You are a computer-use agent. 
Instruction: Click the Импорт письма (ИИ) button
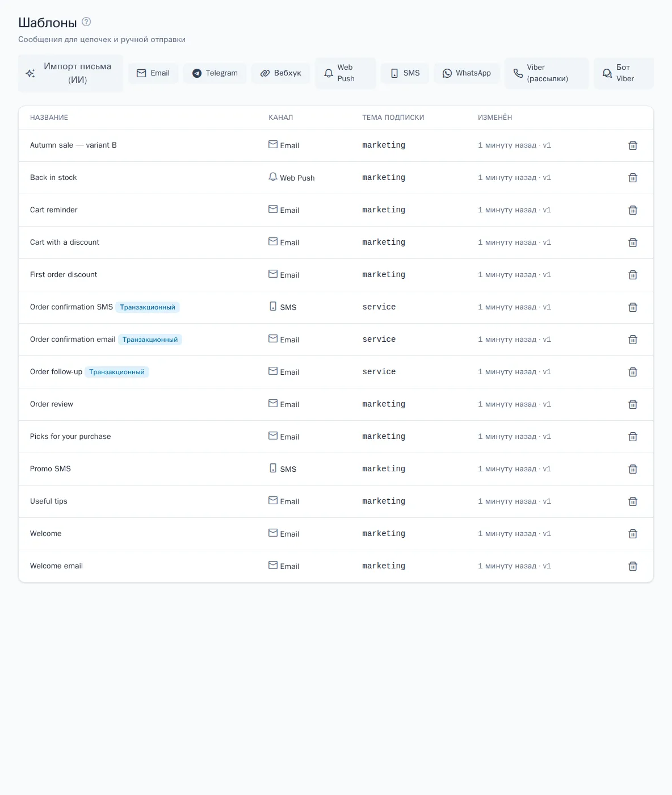[x=70, y=73]
